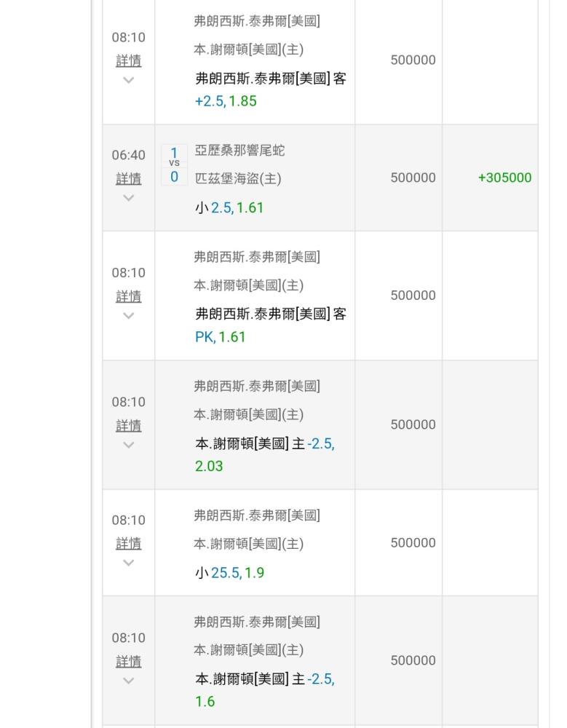Open 詳情 for the +2.5, 1.85 bet
Screen dimensions: 567x728
[x=129, y=61]
